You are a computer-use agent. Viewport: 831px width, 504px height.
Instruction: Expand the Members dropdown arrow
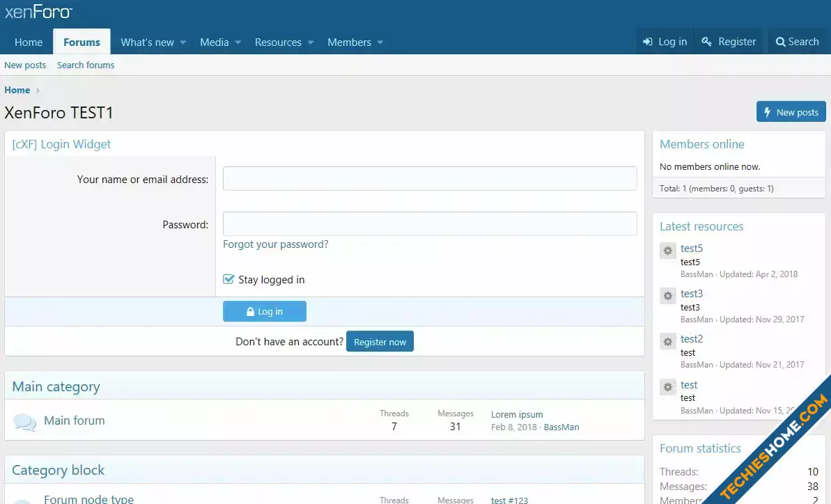(x=380, y=42)
